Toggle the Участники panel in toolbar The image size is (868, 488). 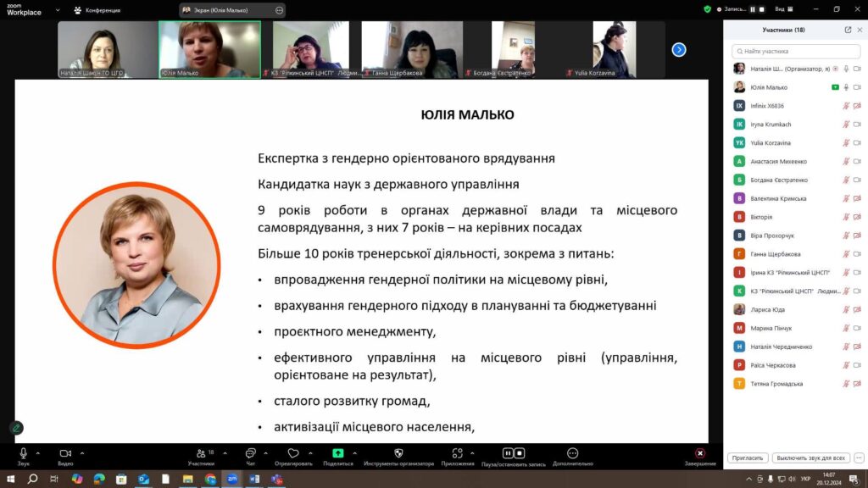click(x=201, y=453)
